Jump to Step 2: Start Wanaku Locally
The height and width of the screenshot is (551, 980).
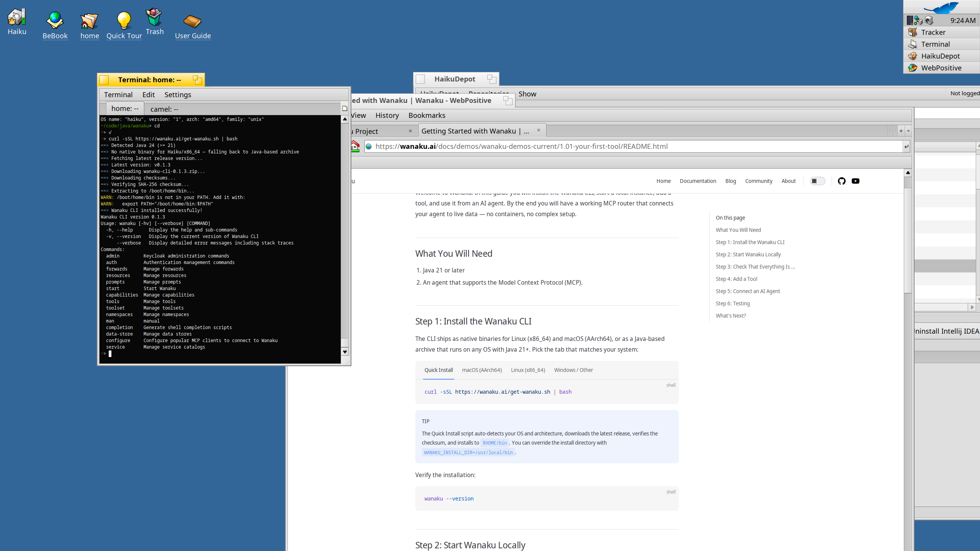748,254
